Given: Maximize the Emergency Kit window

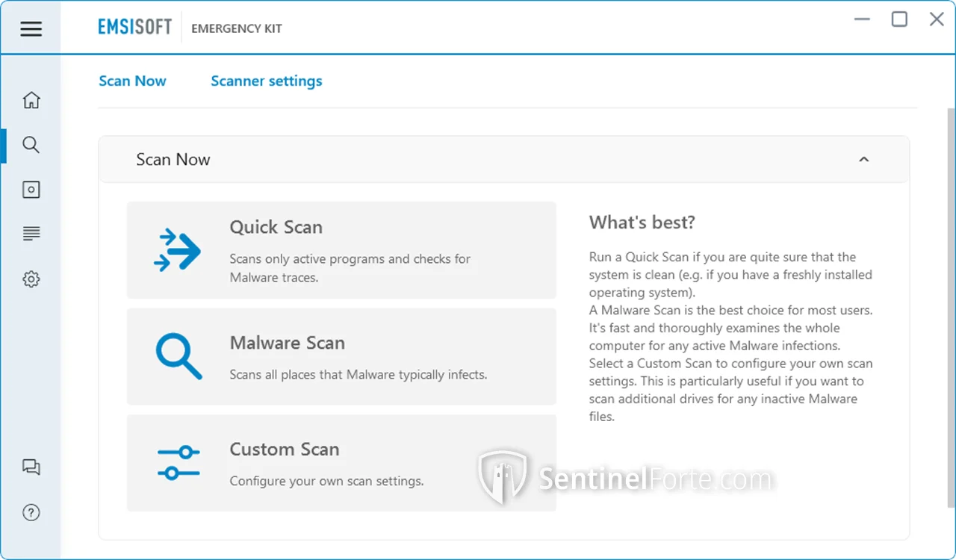Looking at the screenshot, I should coord(899,19).
